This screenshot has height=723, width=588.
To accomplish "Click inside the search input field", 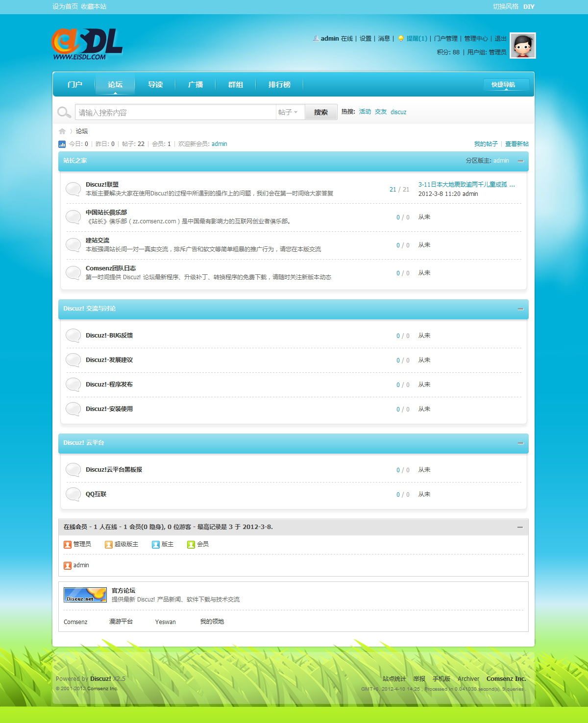I will pyautogui.click(x=175, y=112).
